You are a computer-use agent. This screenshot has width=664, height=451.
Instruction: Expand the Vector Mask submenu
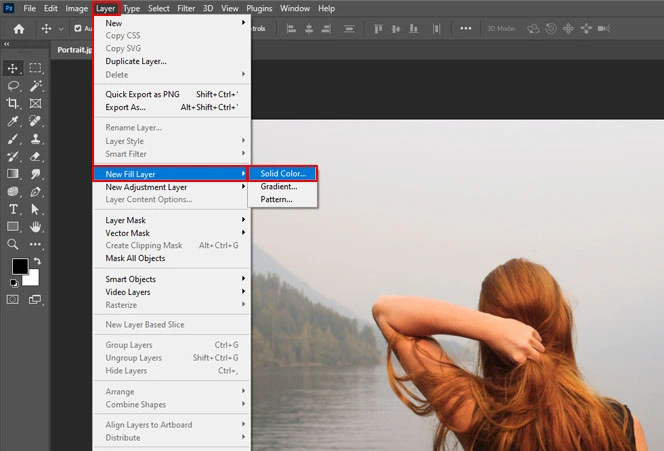coord(172,233)
